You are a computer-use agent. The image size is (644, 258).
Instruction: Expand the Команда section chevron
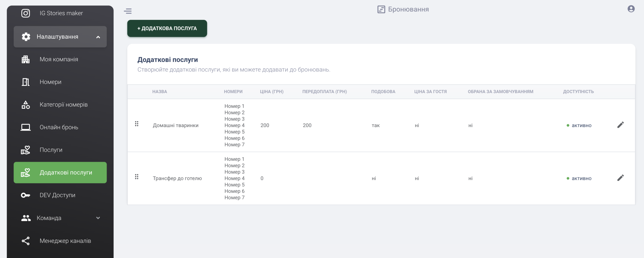98,218
